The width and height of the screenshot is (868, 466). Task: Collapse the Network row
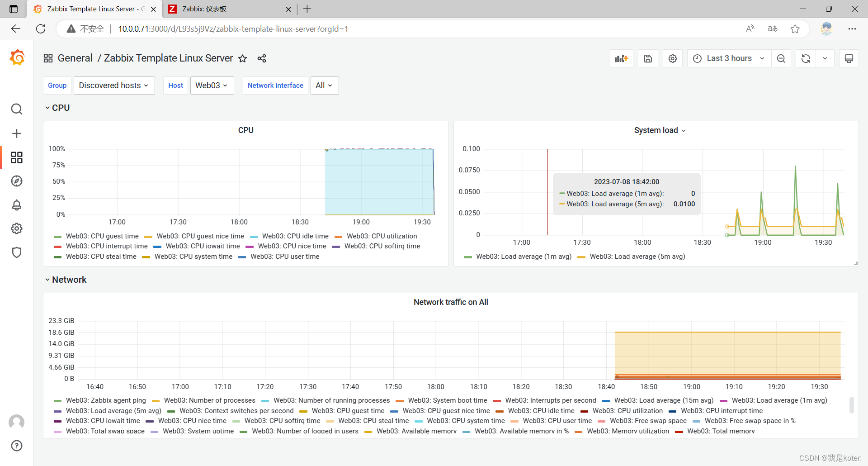pyautogui.click(x=66, y=280)
